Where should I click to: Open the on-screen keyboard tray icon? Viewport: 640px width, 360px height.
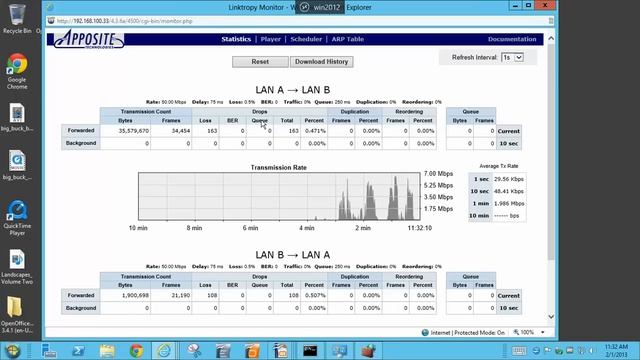(x=519, y=351)
